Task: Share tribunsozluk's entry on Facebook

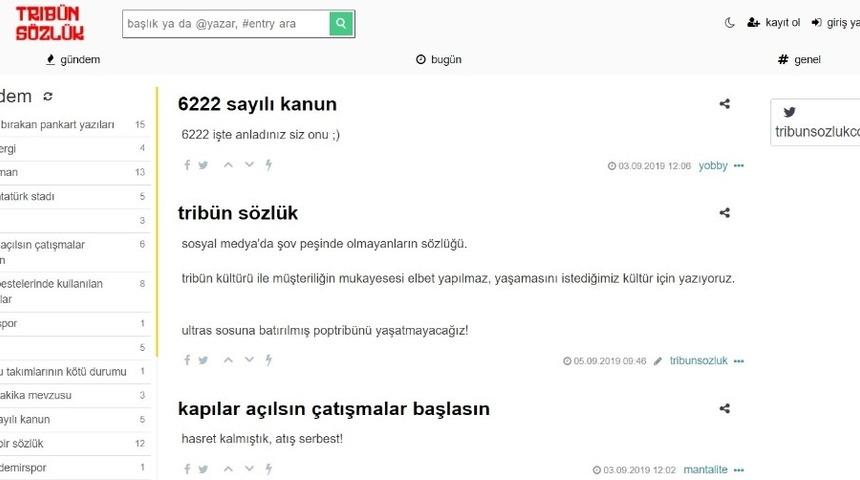Action: coord(187,360)
